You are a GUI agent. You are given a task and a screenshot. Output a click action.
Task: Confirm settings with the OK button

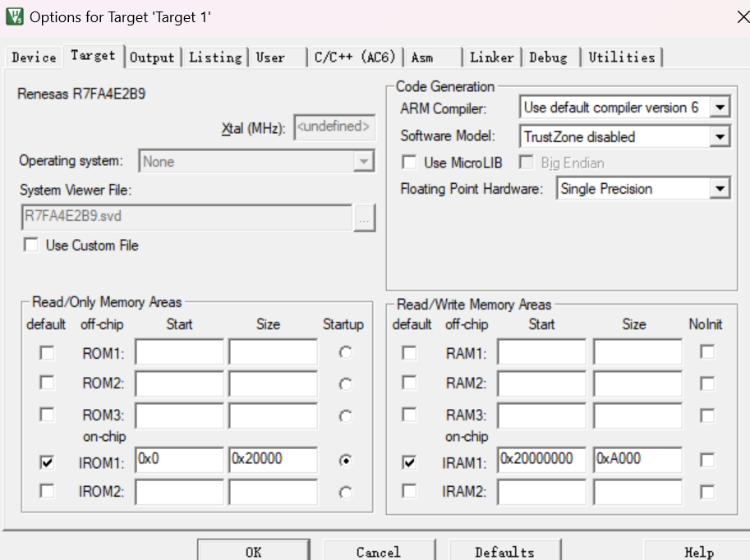[x=254, y=550]
